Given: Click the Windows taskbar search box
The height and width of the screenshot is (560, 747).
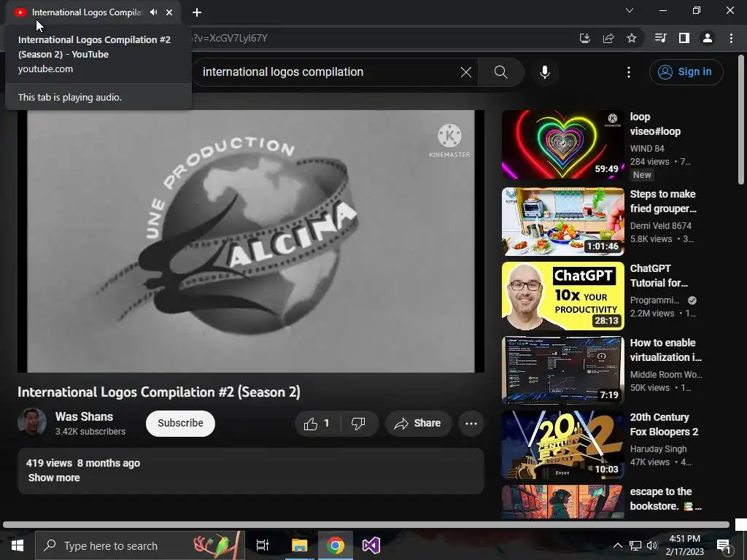Looking at the screenshot, I should (x=140, y=545).
